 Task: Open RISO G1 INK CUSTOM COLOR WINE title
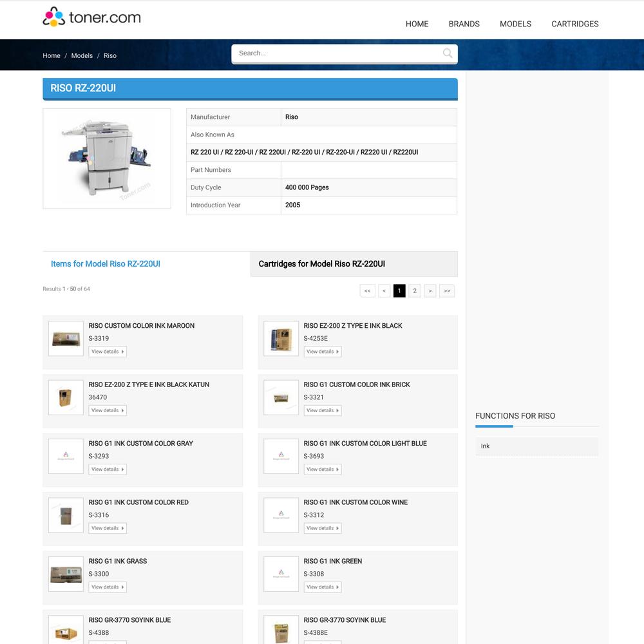pyautogui.click(x=355, y=502)
